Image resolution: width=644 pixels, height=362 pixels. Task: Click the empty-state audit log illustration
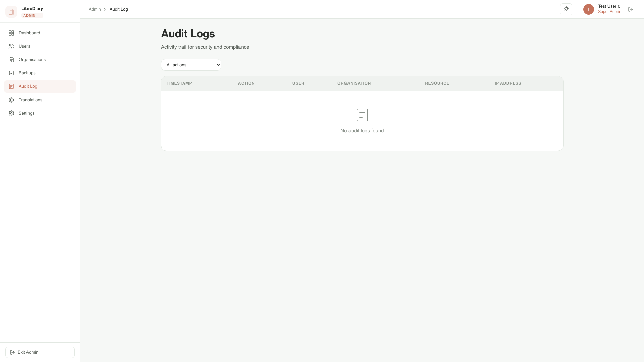(362, 115)
